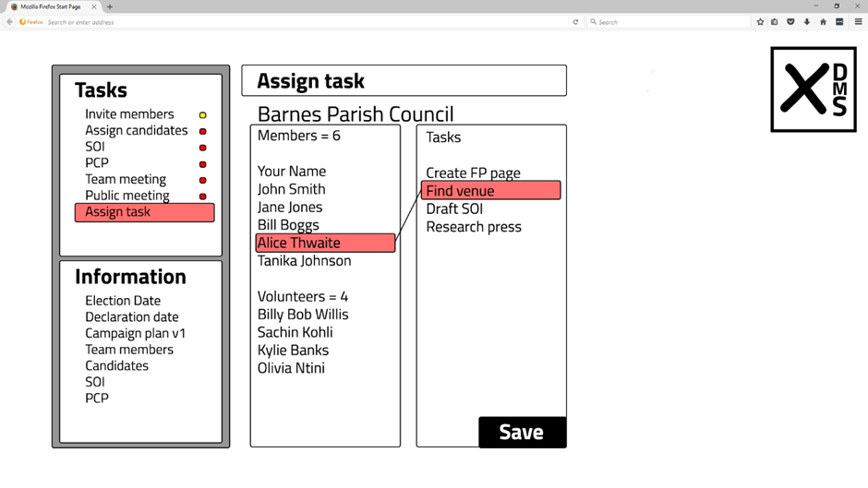This screenshot has height=488, width=868.
Task: Go to Firefox Home icon
Action: 823,22
